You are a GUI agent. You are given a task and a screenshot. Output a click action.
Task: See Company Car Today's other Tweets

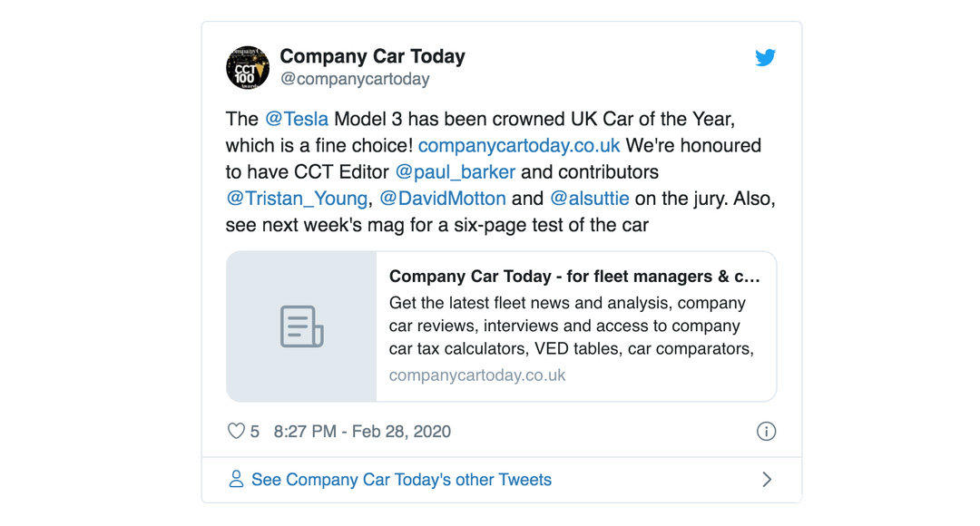(x=401, y=480)
